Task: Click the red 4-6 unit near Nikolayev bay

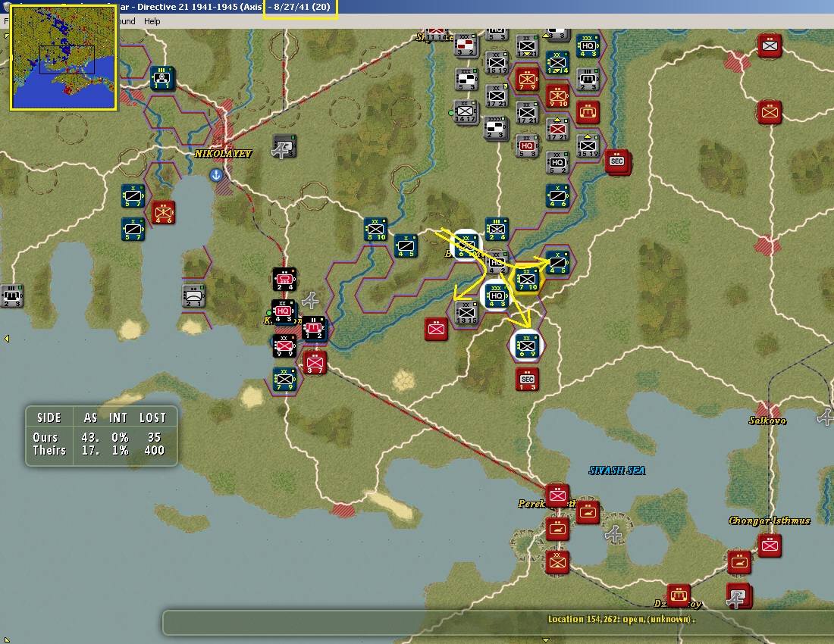Action: [163, 213]
